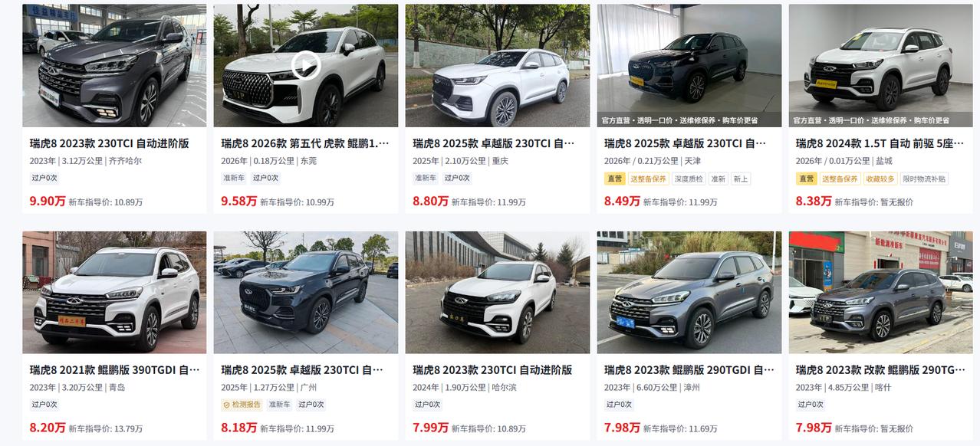Open the white 瑞虎8 photo from 青岛
The image size is (980, 446).
coord(114,292)
